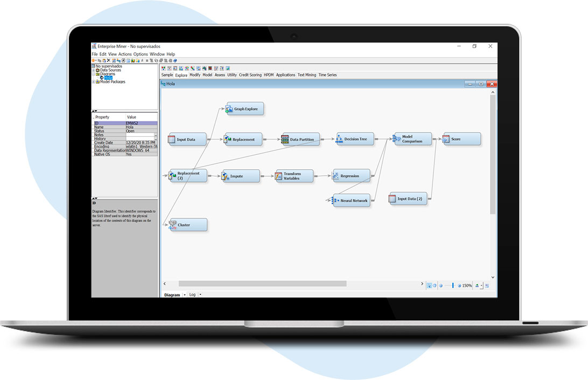Expand the Data Sources tree node
This screenshot has height=380, width=588.
(94, 70)
